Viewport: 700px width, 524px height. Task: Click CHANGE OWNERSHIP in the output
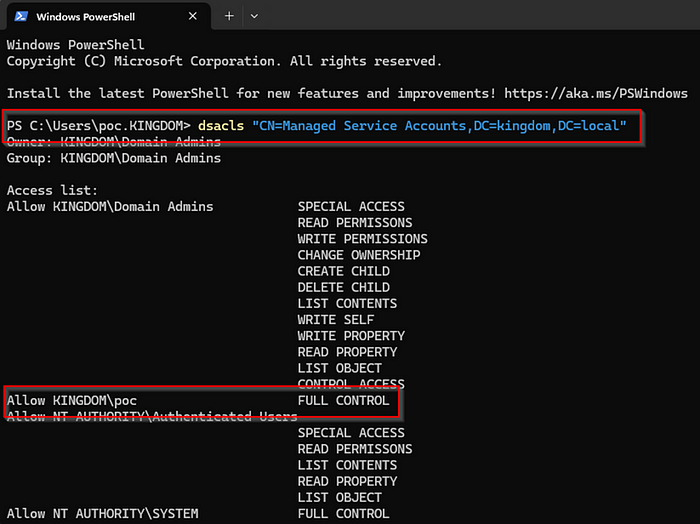[359, 255]
